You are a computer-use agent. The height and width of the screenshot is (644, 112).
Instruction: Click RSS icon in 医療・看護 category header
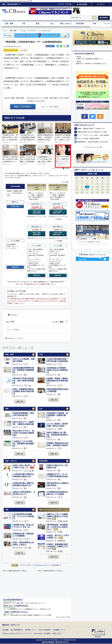tap(33, 355)
